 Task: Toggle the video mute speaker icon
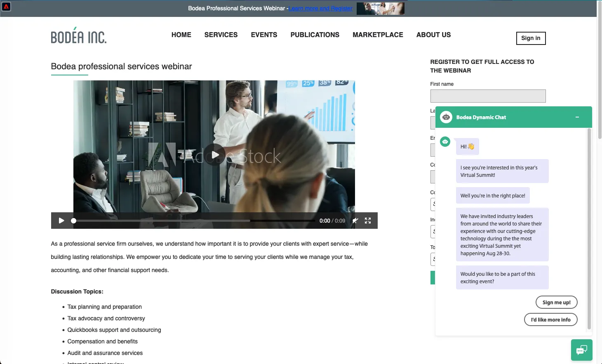355,221
